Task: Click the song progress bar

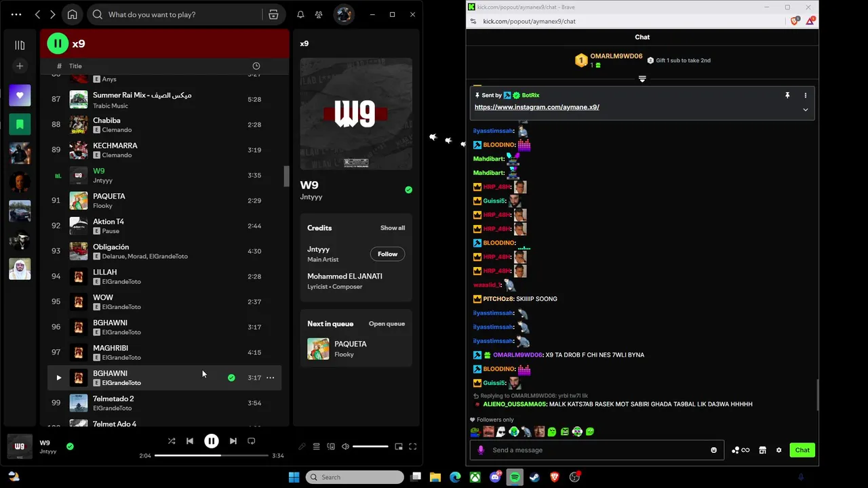Action: [211, 455]
